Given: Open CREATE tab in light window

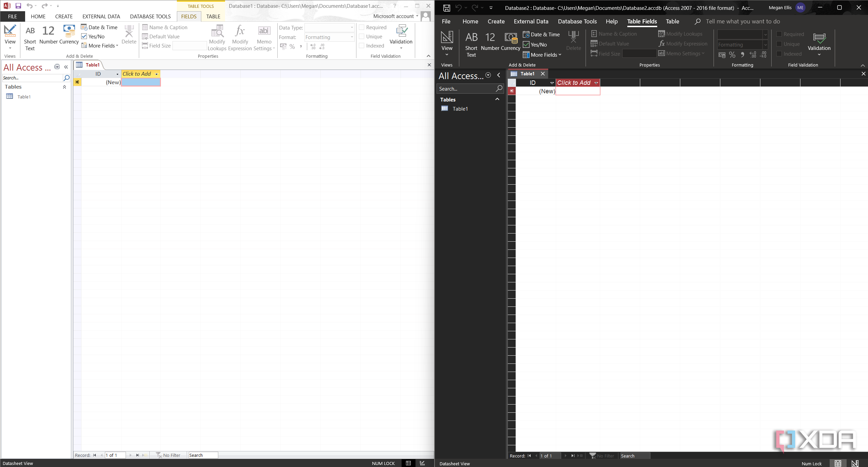Looking at the screenshot, I should coord(64,16).
